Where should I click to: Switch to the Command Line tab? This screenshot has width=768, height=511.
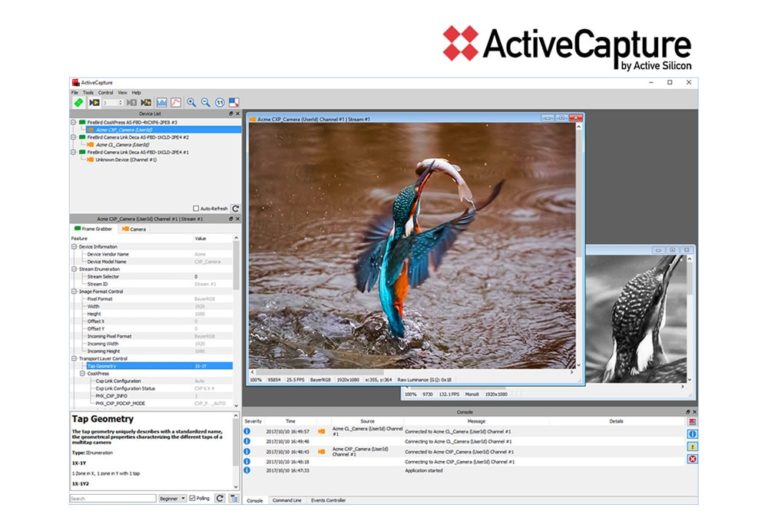(288, 499)
